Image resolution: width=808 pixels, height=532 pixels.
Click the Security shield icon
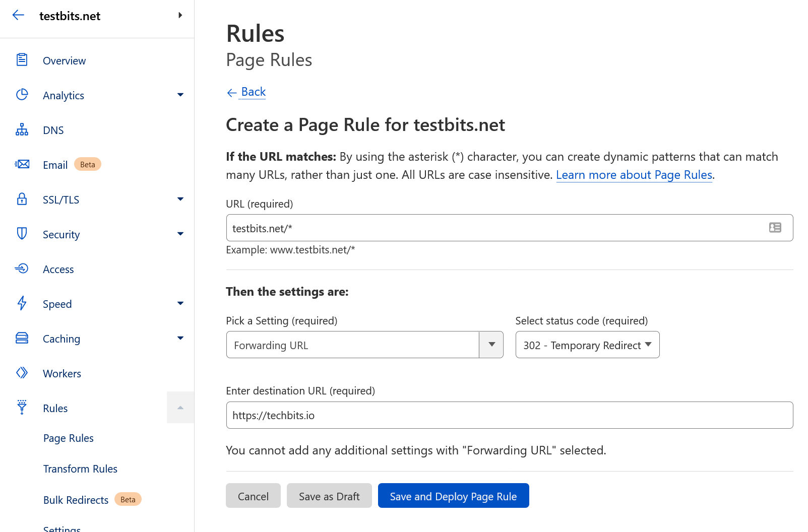pyautogui.click(x=22, y=234)
